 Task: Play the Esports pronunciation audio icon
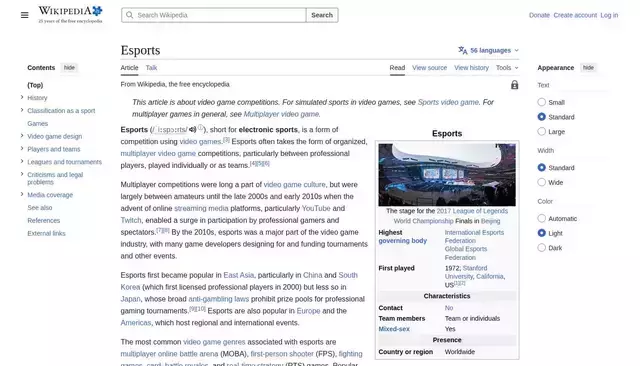click(x=192, y=130)
